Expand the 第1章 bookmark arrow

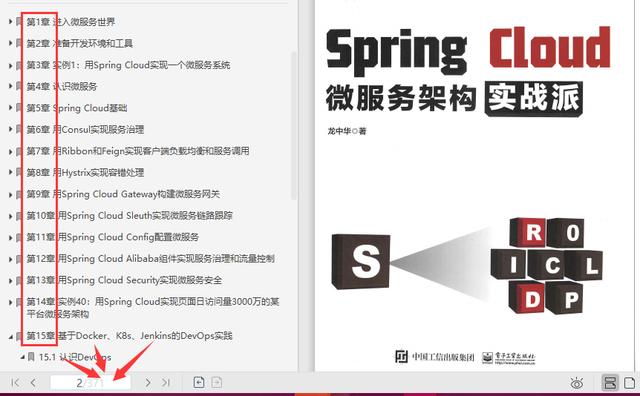click(11, 21)
